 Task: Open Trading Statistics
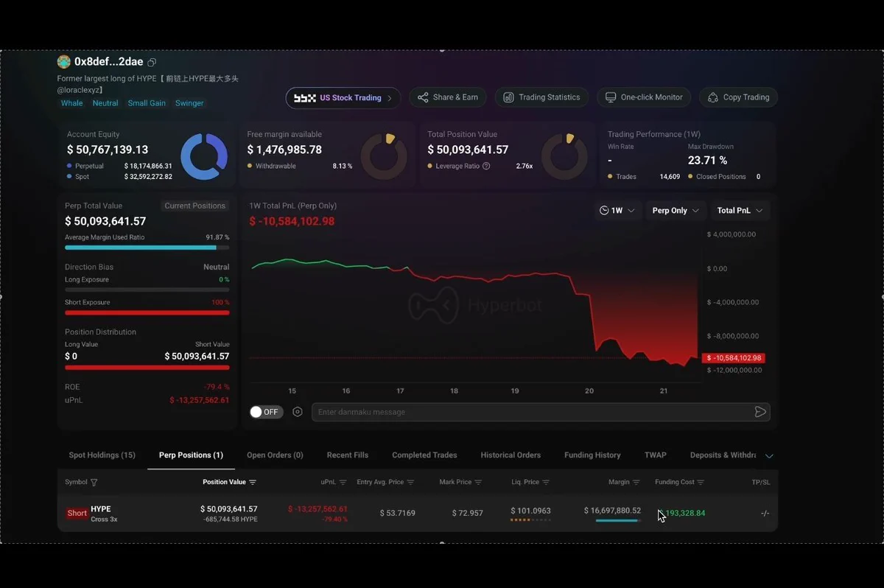(x=541, y=97)
